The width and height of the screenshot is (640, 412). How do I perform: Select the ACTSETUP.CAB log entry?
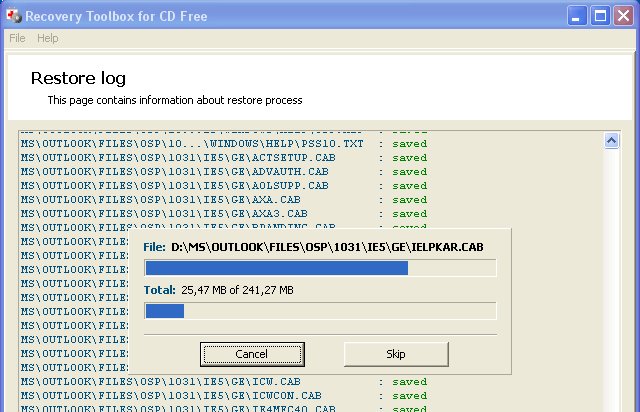(x=224, y=158)
